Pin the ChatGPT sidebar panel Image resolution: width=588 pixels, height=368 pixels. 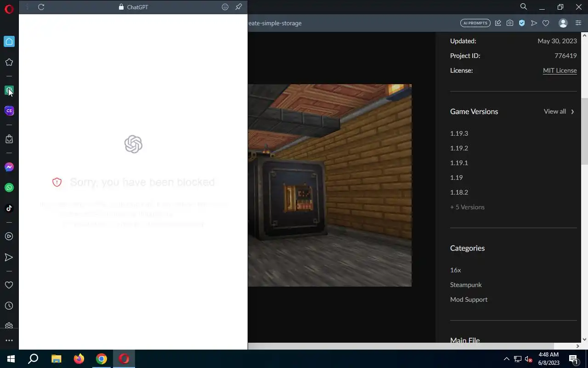click(238, 7)
